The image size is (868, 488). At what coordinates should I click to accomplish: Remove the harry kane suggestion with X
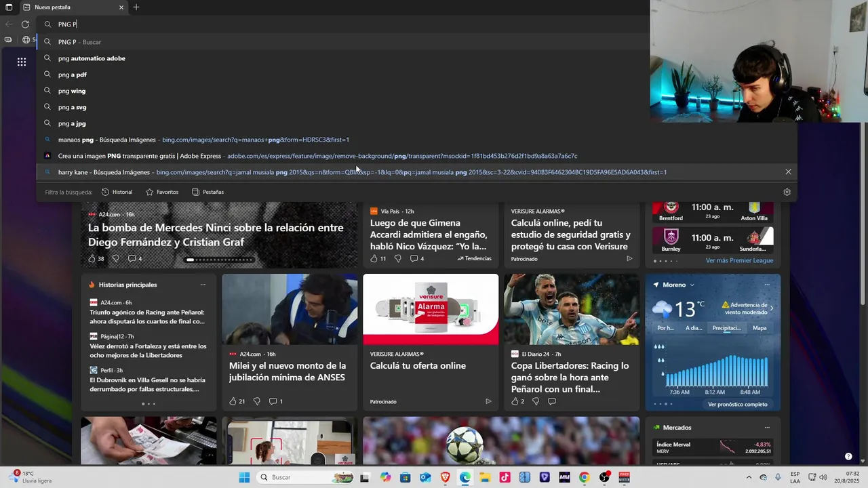pyautogui.click(x=788, y=172)
